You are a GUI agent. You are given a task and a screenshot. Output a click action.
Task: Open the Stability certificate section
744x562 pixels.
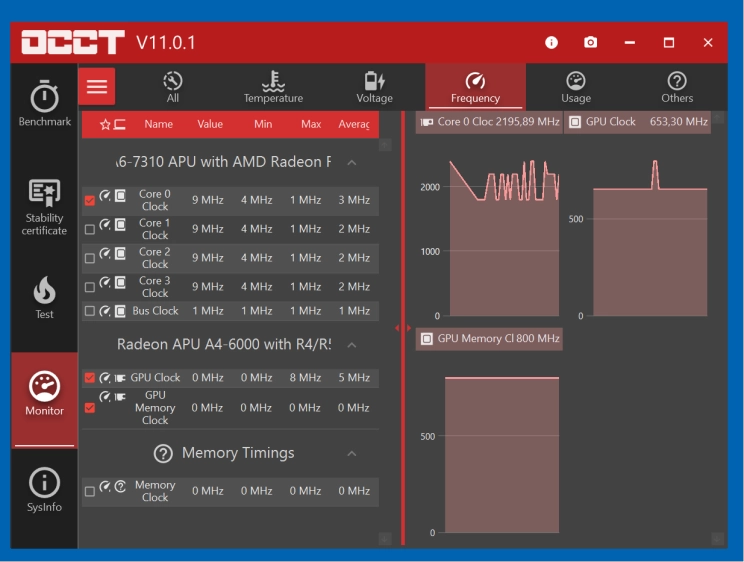point(45,207)
